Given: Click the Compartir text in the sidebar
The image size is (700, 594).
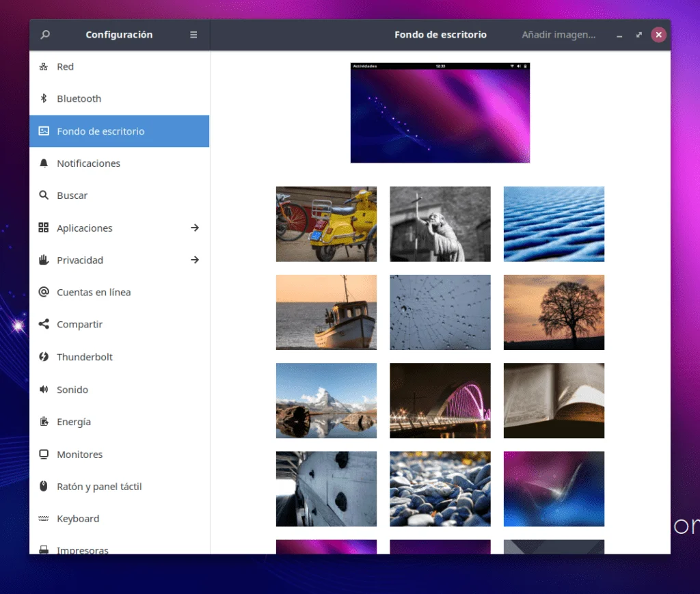Looking at the screenshot, I should (79, 325).
